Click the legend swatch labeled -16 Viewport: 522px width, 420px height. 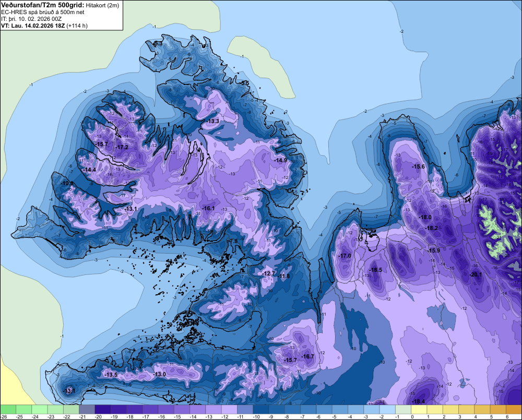(166, 410)
